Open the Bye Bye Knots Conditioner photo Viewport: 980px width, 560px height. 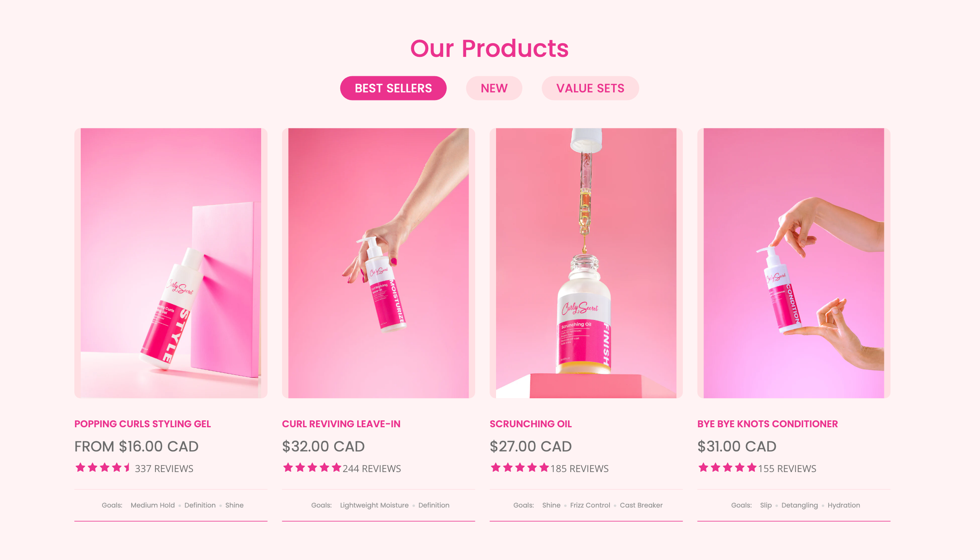pyautogui.click(x=794, y=263)
